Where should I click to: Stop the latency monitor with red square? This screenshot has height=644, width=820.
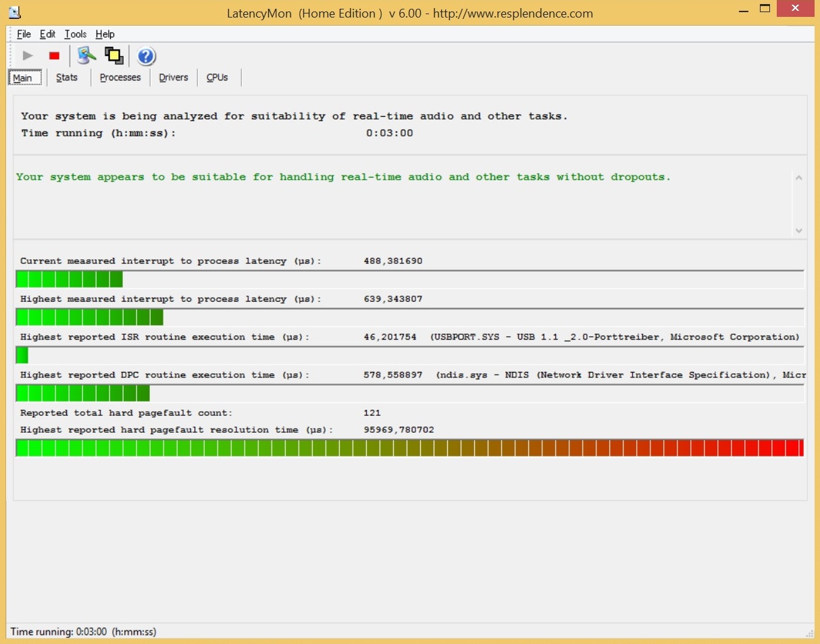[55, 56]
